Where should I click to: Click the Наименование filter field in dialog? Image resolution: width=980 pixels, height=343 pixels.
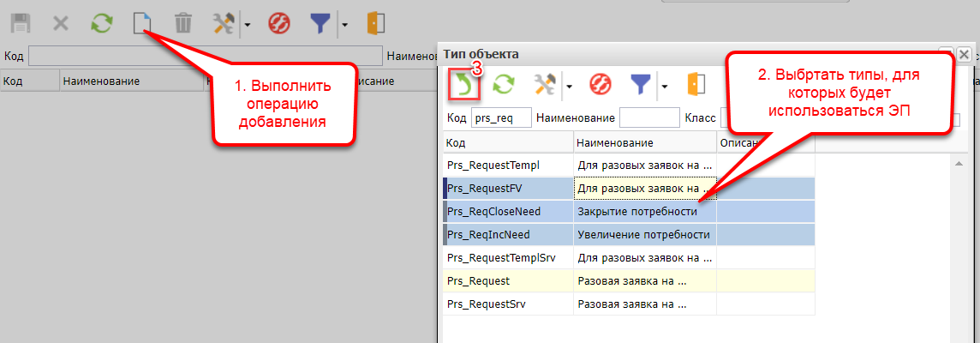coord(648,117)
